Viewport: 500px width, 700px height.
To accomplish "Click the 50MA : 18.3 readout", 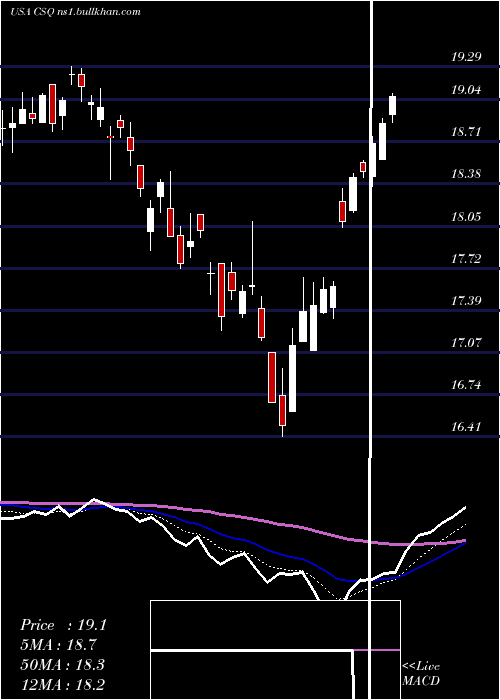I will [62, 664].
